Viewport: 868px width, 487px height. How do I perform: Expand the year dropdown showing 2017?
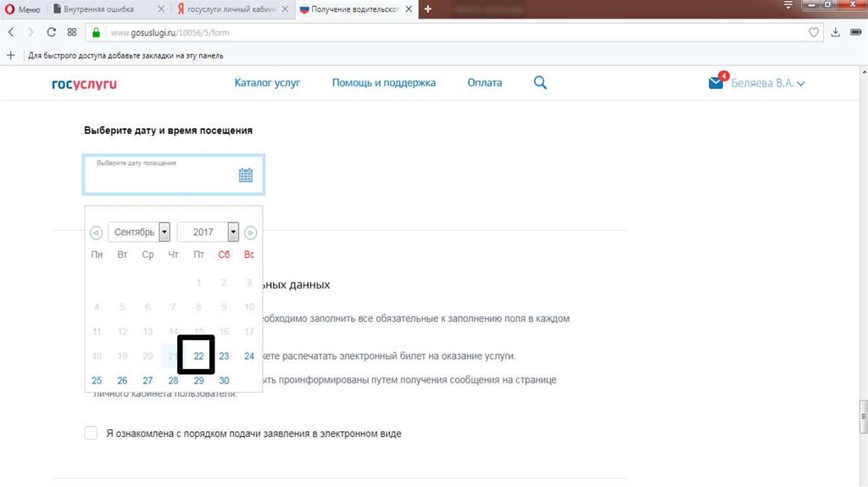coord(233,232)
